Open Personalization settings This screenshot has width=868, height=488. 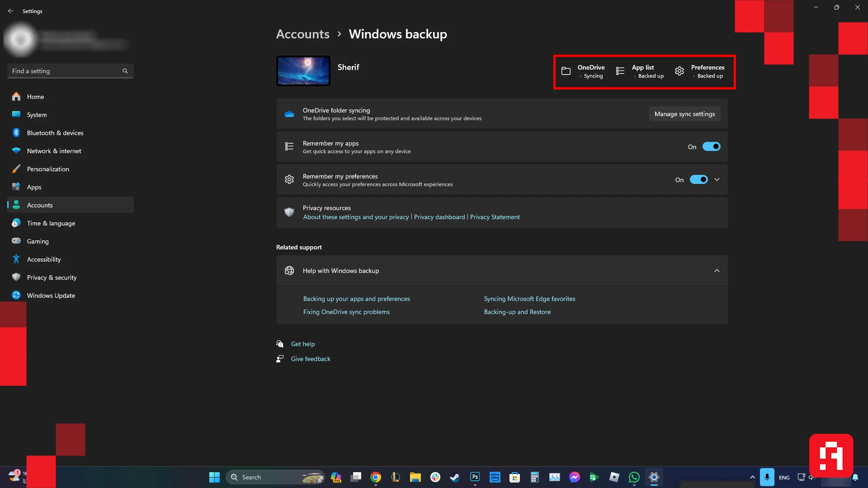[x=71, y=169]
